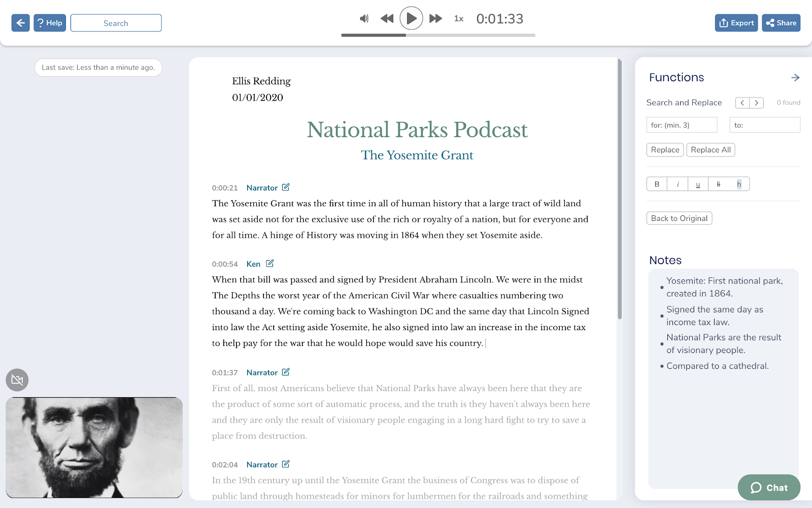The width and height of the screenshot is (812, 508).
Task: Jump to timestamp 0:02:04
Action: click(225, 465)
